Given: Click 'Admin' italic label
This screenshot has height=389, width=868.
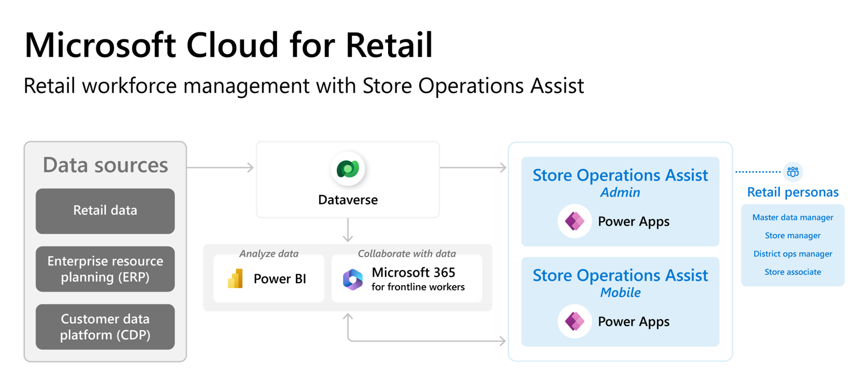Looking at the screenshot, I should coord(620,192).
